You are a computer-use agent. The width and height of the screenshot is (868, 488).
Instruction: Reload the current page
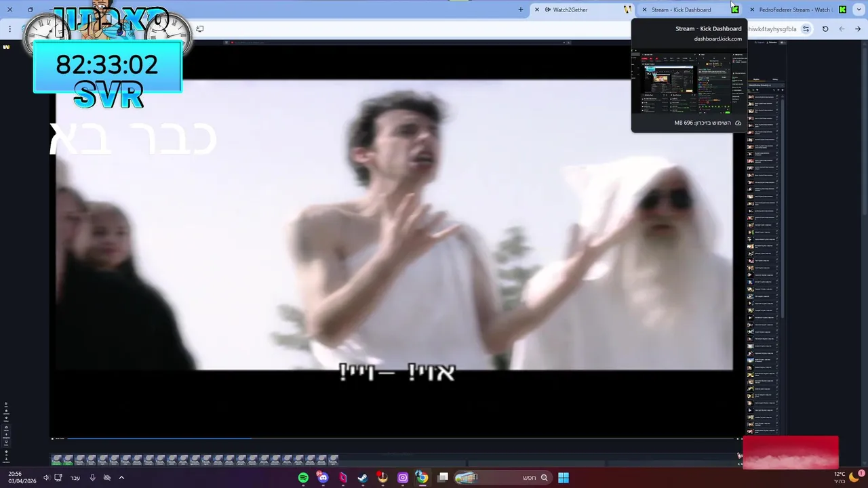point(825,29)
